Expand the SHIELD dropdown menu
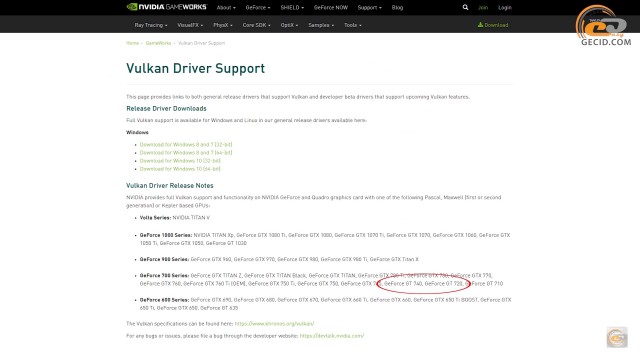Screen dimensions: 640x360 292,7
